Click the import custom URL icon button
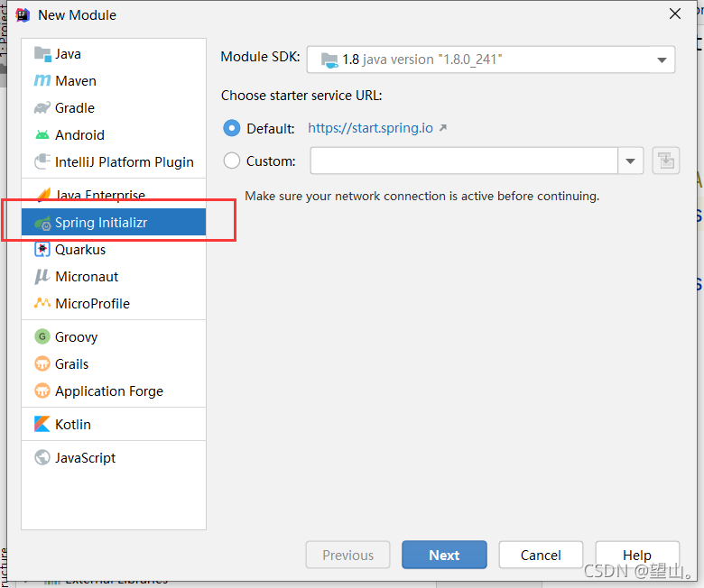The height and width of the screenshot is (588, 704). point(666,161)
